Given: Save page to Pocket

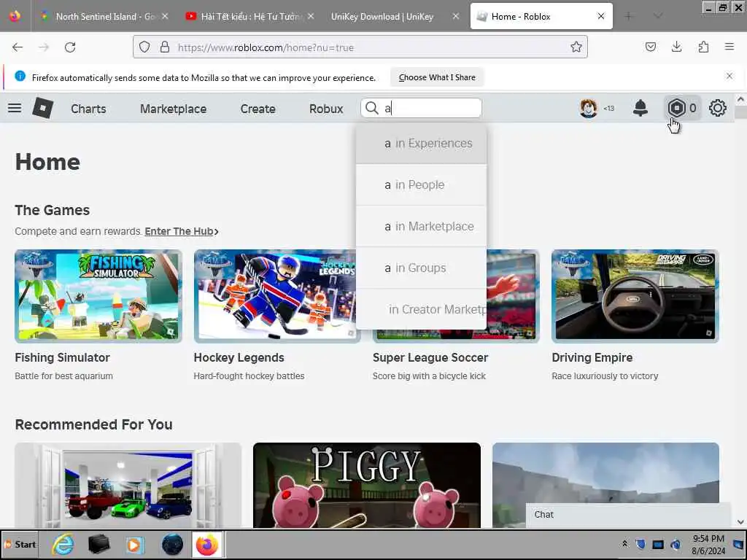Looking at the screenshot, I should [x=651, y=47].
